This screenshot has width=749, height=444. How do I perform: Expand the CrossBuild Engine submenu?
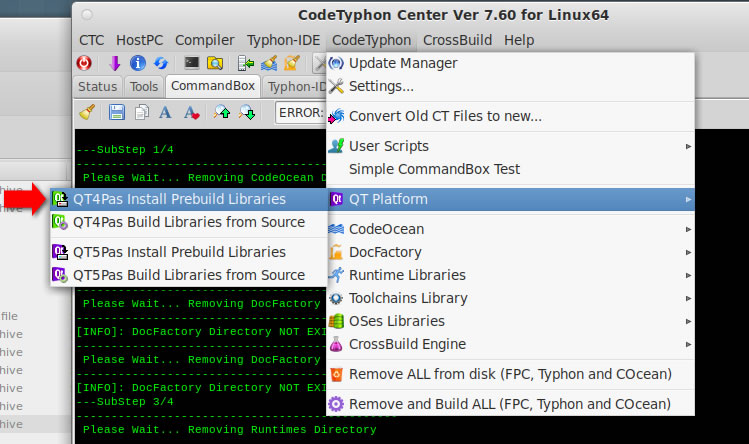click(x=510, y=344)
